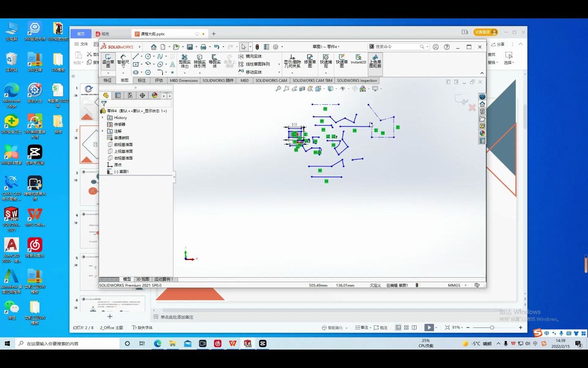Click the MMGS unit system in the status bar

coord(454,285)
